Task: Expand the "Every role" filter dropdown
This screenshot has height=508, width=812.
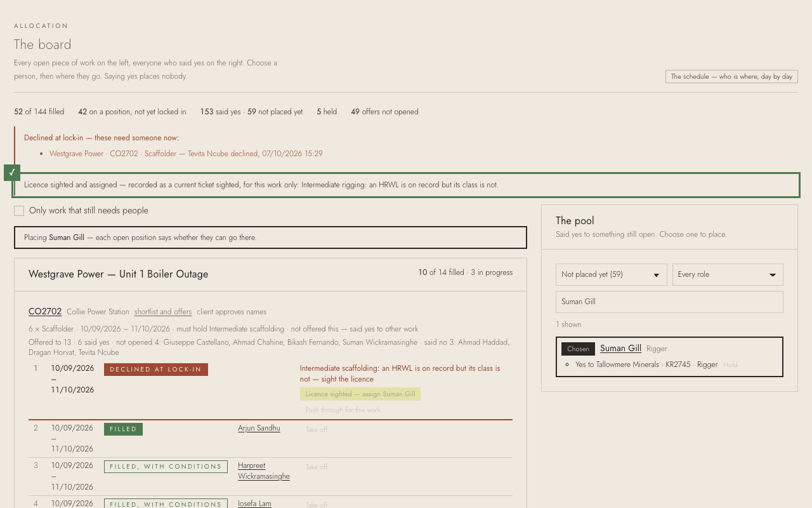Action: pos(728,274)
